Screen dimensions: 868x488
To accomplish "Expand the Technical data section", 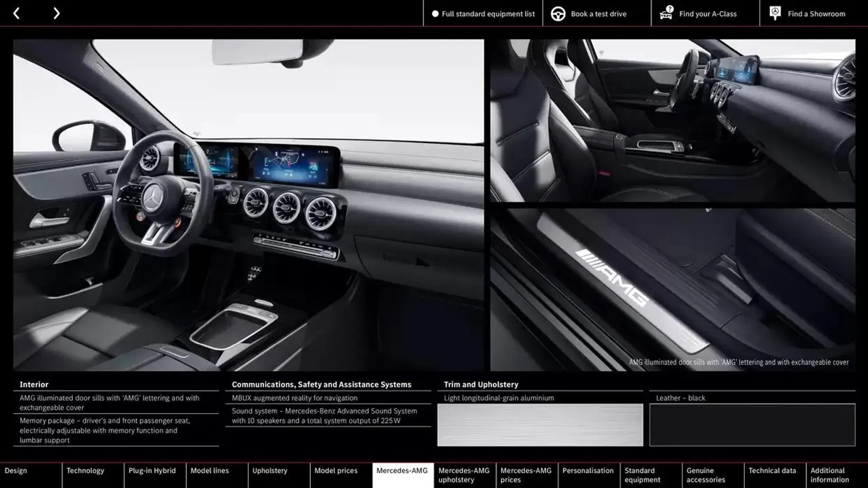I will coord(773,475).
